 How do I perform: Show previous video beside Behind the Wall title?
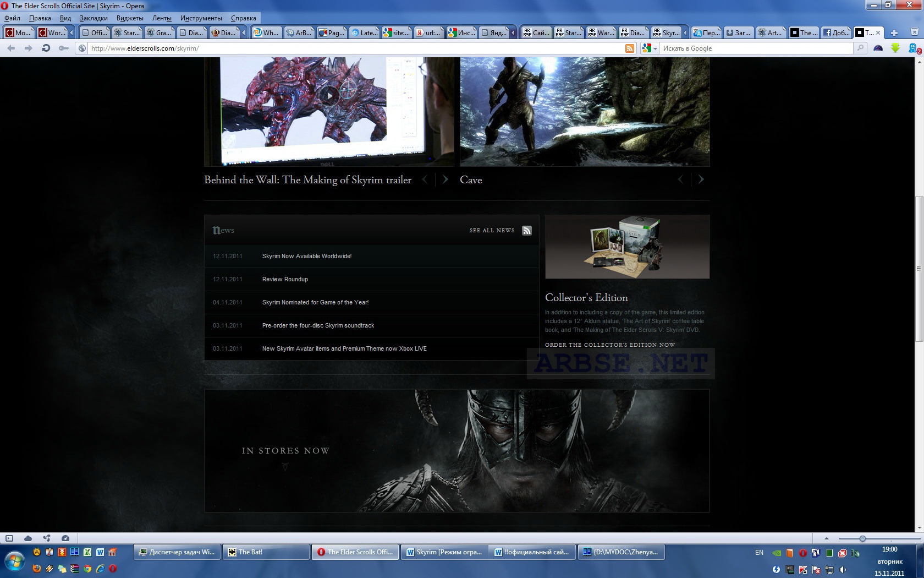click(425, 179)
